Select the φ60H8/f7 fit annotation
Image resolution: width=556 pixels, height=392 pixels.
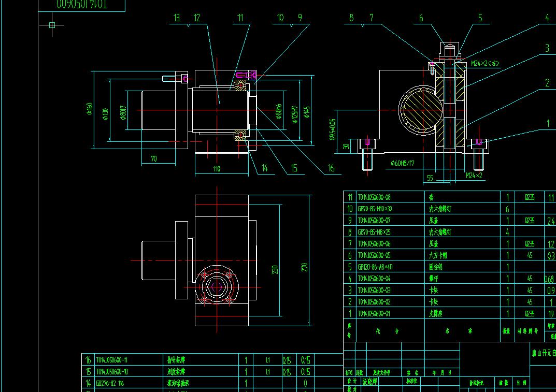click(403, 164)
